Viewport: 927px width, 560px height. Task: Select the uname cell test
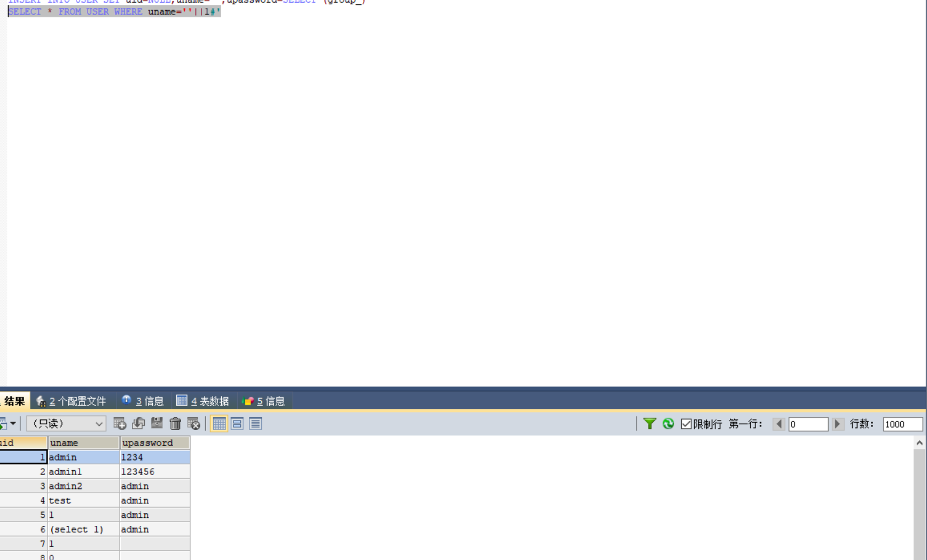coord(83,501)
